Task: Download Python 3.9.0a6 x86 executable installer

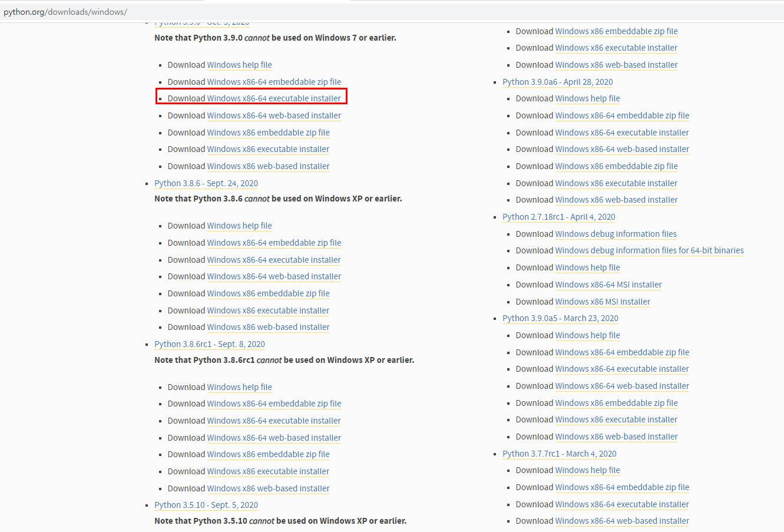Action: click(616, 183)
